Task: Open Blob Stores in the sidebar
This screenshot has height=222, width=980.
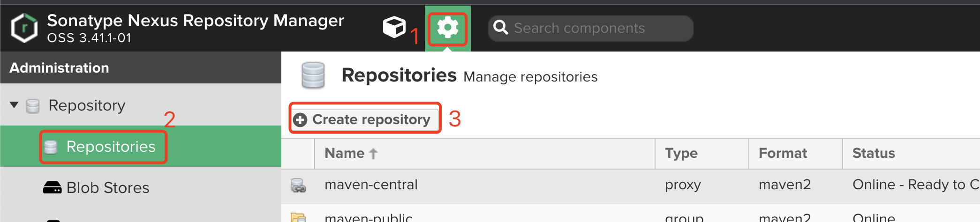Action: (108, 188)
